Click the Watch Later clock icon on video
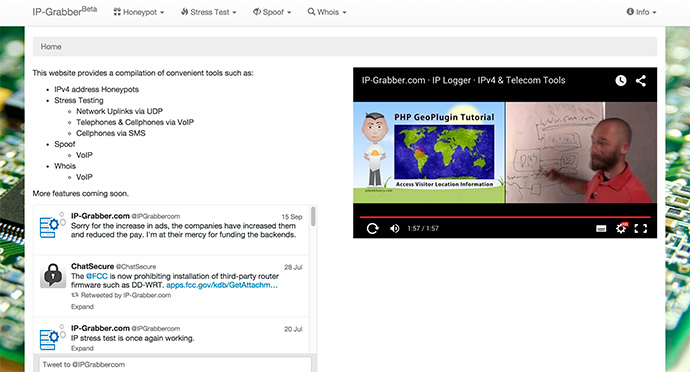 (x=620, y=81)
